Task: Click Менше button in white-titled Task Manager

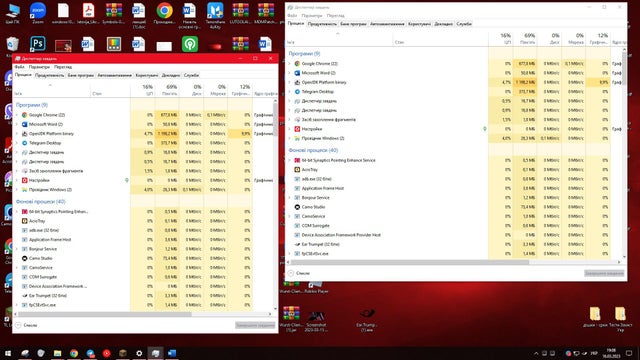Action: click(x=299, y=273)
